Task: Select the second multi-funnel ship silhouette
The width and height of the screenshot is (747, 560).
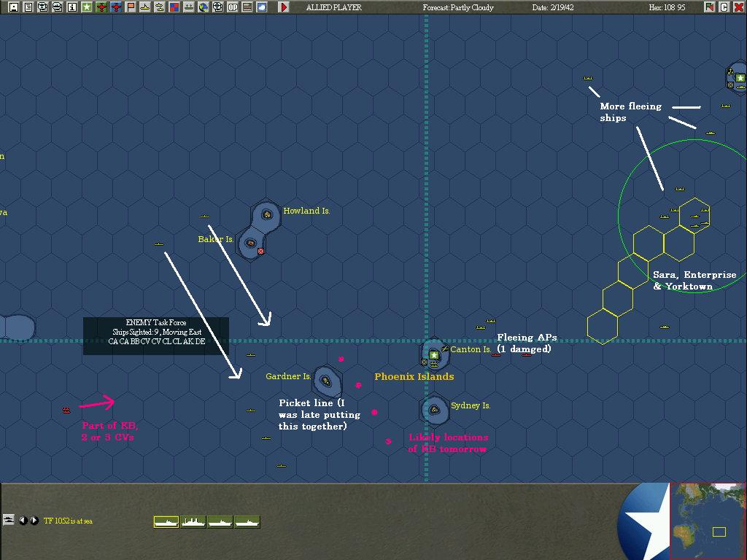Action: (193, 522)
